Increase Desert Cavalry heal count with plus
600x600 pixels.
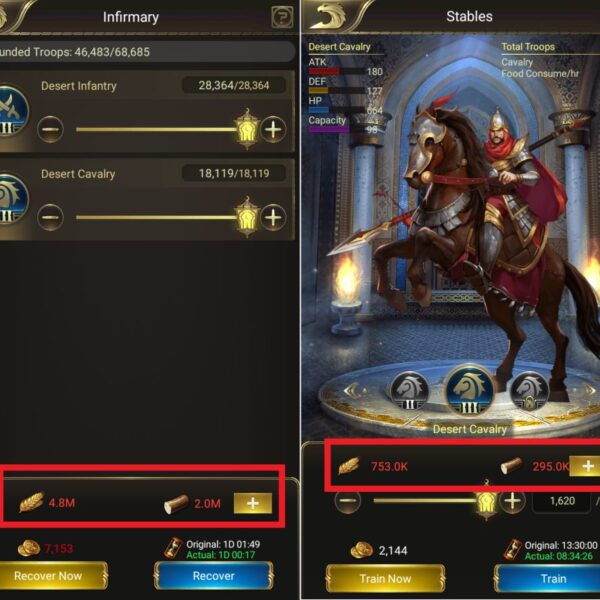pyautogui.click(x=273, y=217)
